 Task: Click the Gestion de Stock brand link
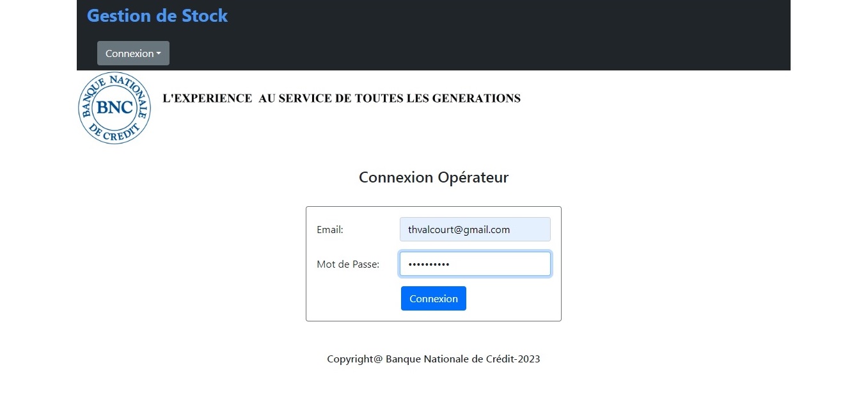(x=157, y=16)
